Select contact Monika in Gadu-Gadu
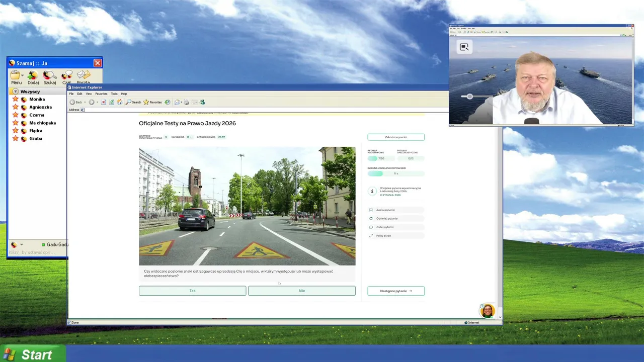The height and width of the screenshot is (362, 644). [37, 99]
